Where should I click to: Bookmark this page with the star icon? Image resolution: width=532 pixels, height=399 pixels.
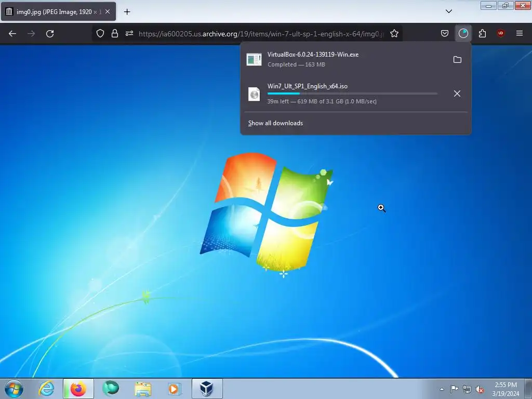(x=394, y=33)
